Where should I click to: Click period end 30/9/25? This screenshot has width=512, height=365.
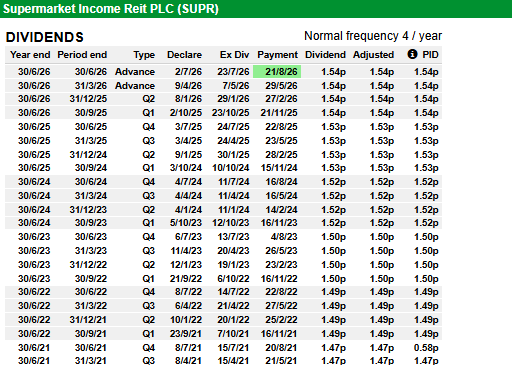click(x=91, y=113)
